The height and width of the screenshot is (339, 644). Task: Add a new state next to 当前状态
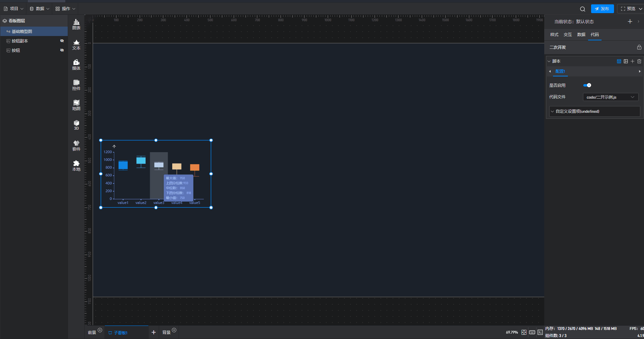[630, 22]
